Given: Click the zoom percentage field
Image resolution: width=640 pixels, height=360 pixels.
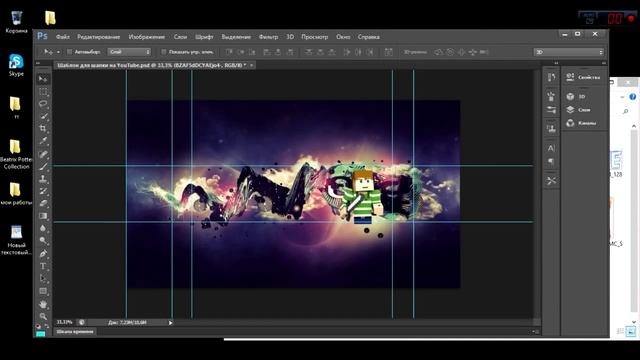Looking at the screenshot, I should coord(64,322).
